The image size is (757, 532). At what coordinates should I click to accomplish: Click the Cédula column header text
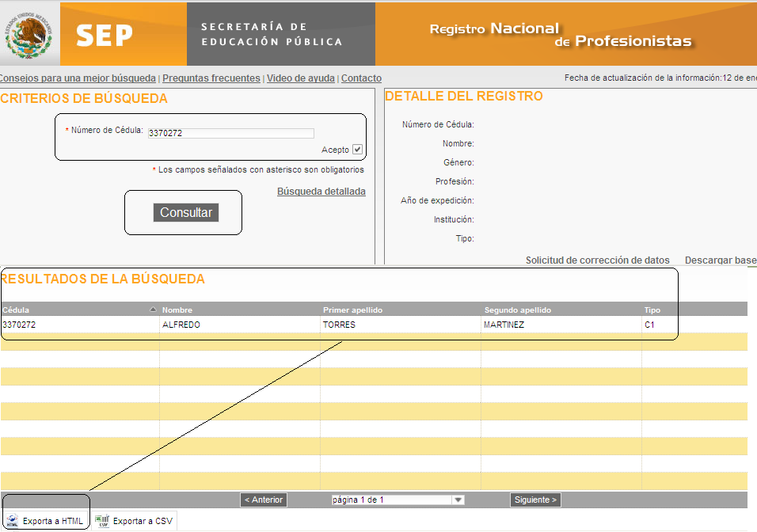[16, 310]
